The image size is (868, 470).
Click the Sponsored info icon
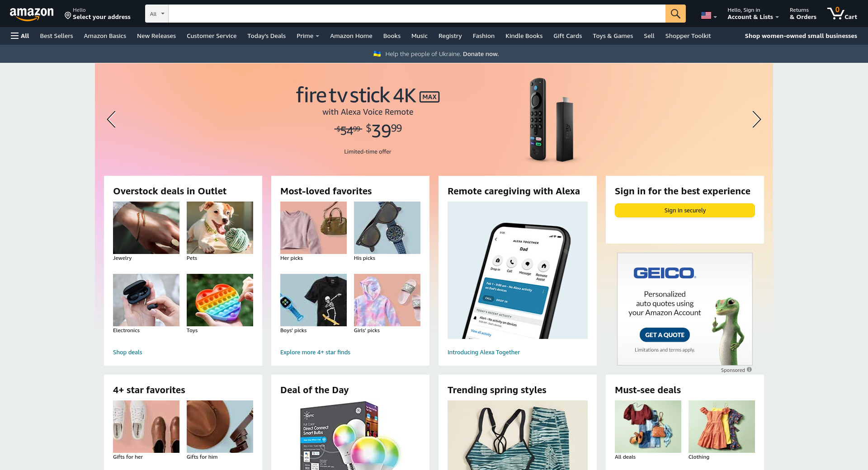[x=749, y=370]
